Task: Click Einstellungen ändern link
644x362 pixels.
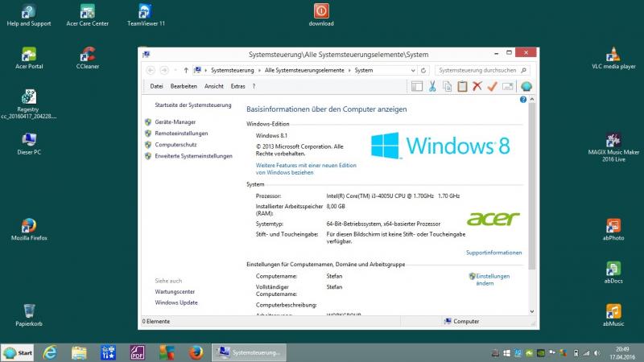Action: (x=493, y=279)
